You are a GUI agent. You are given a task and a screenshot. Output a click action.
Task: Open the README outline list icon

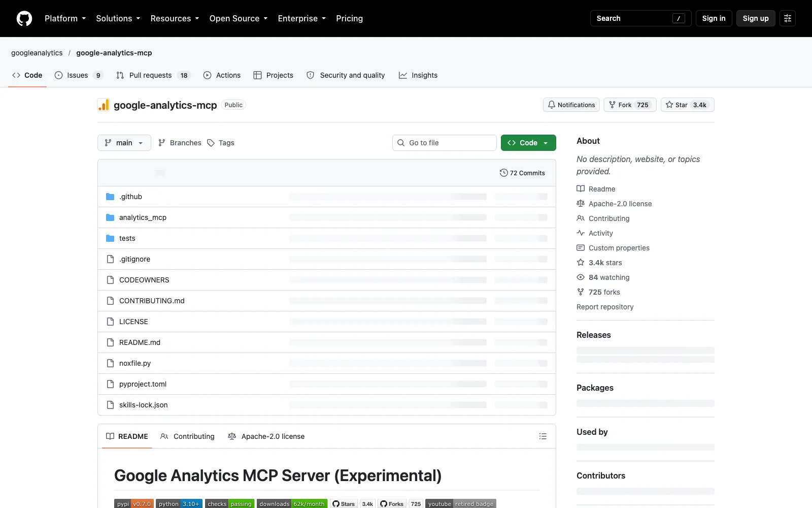click(x=543, y=436)
